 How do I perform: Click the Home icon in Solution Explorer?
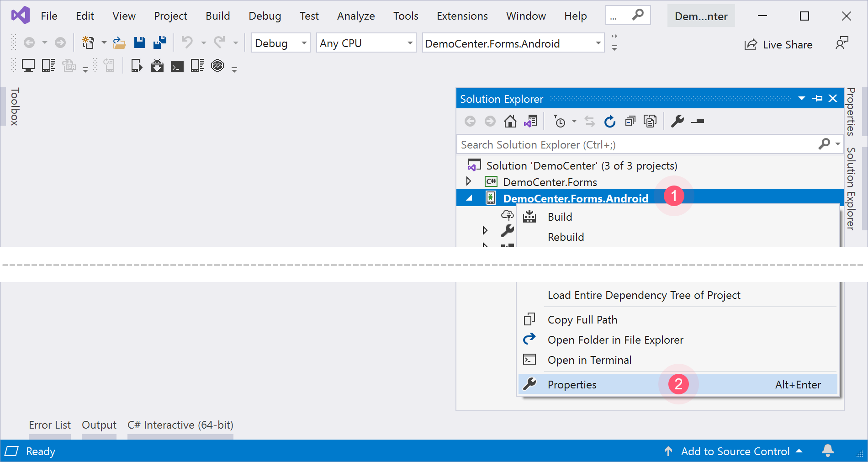(510, 122)
